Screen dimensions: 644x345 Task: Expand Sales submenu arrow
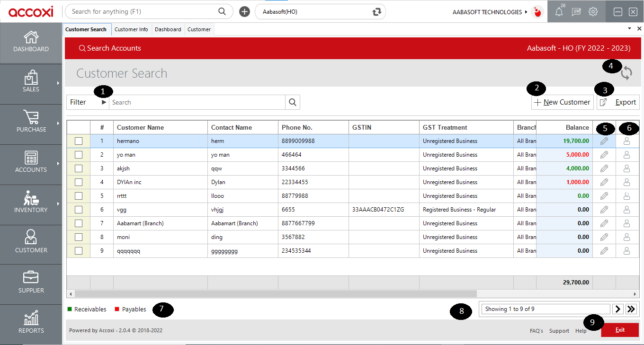58,83
